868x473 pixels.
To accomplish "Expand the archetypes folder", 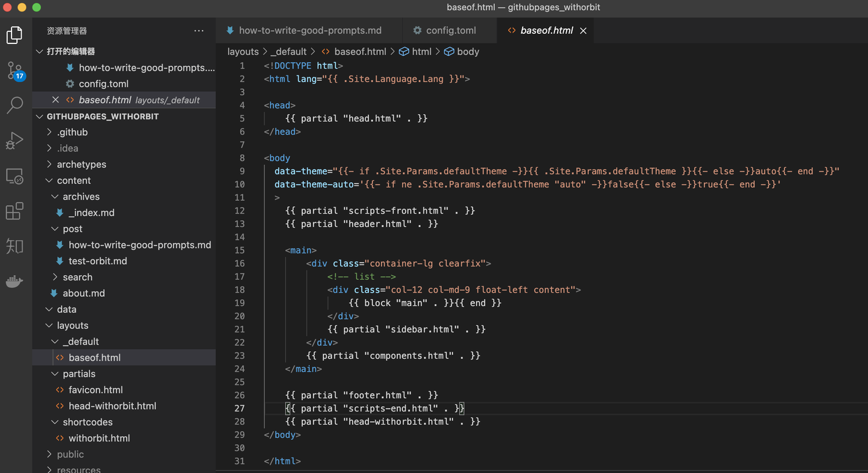I will (x=81, y=164).
